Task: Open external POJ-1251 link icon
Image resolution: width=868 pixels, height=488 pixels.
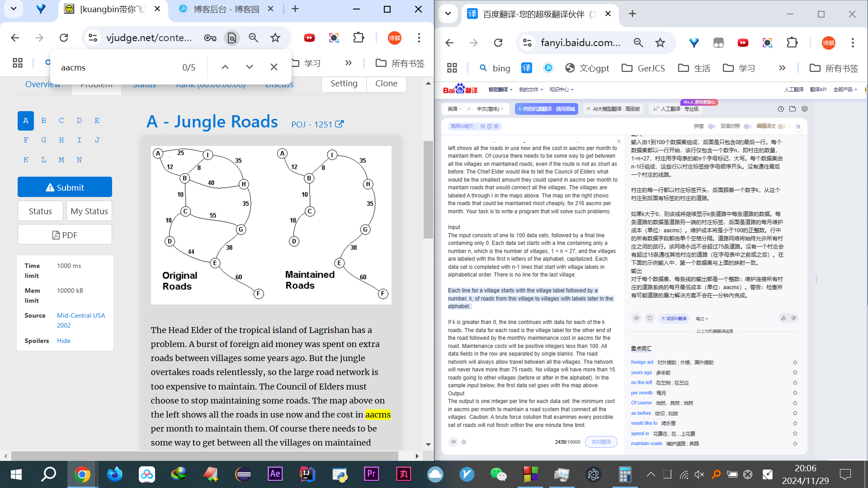Action: (340, 124)
